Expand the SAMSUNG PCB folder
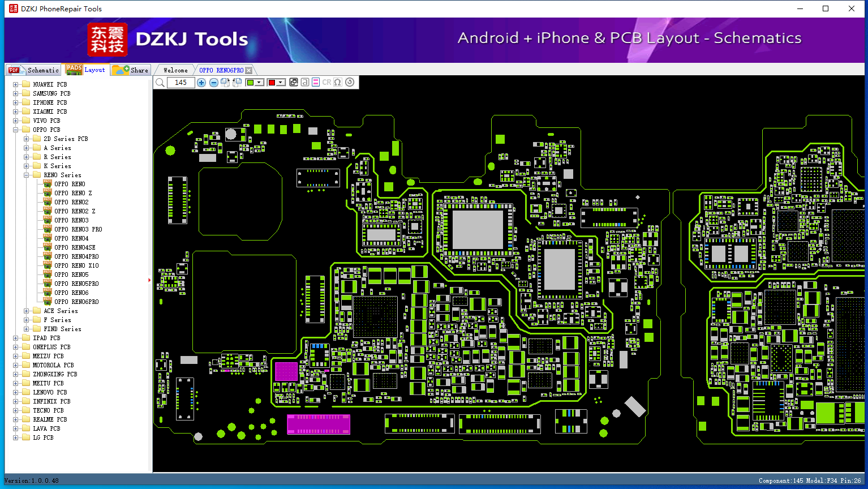Screen dimensions: 868x489 pyautogui.click(x=16, y=93)
